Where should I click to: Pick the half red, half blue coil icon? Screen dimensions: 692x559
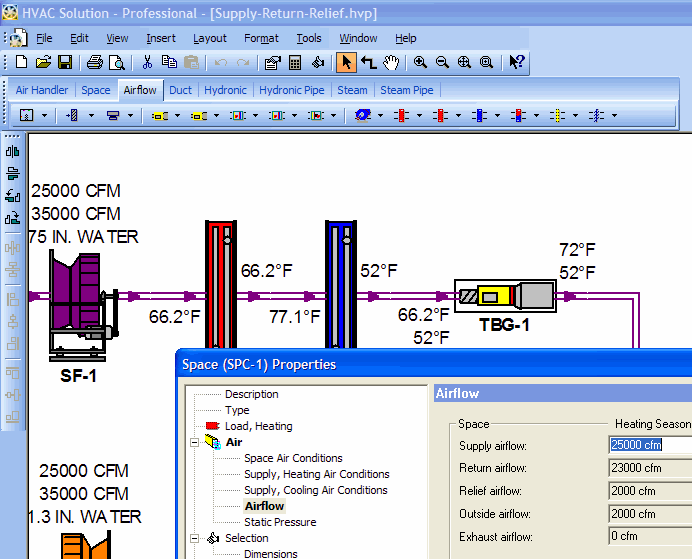(x=518, y=116)
